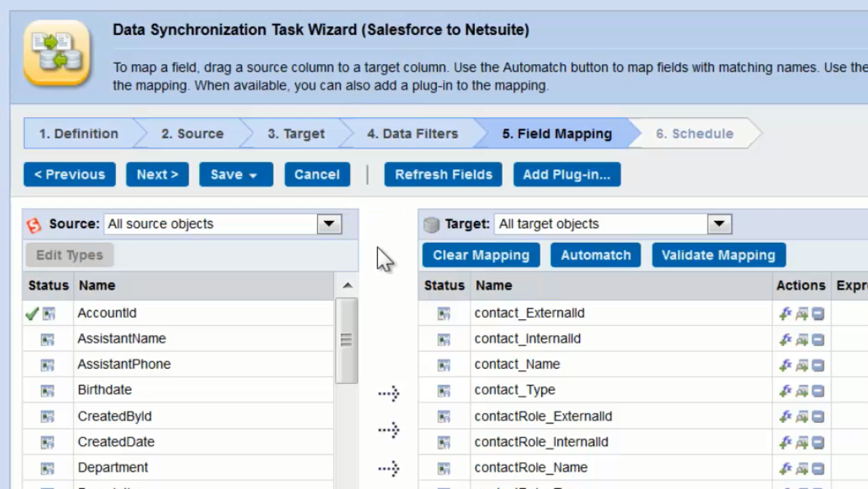Add expression (fx) for contactRole_Name row
The image size is (868, 489).
coord(785,469)
